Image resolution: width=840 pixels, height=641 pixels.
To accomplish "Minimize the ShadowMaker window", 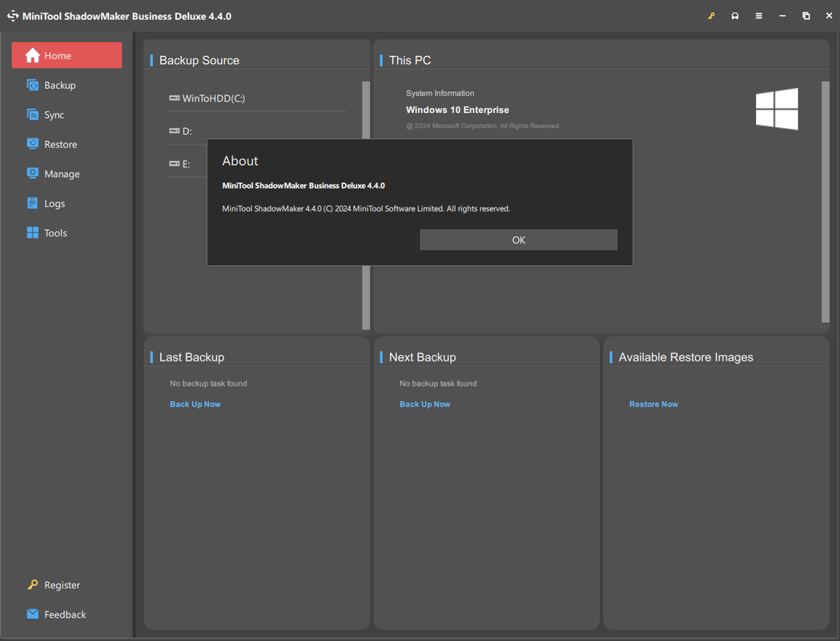I will (782, 15).
